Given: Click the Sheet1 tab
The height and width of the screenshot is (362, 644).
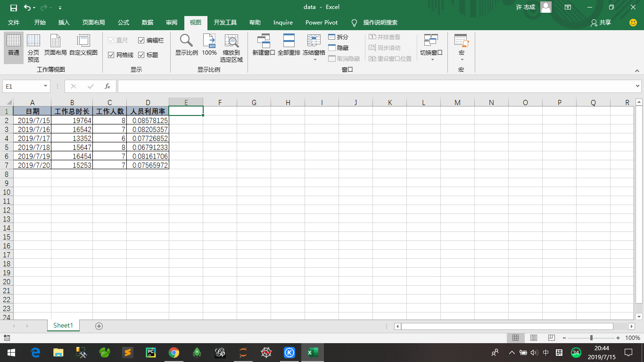Looking at the screenshot, I should point(63,326).
